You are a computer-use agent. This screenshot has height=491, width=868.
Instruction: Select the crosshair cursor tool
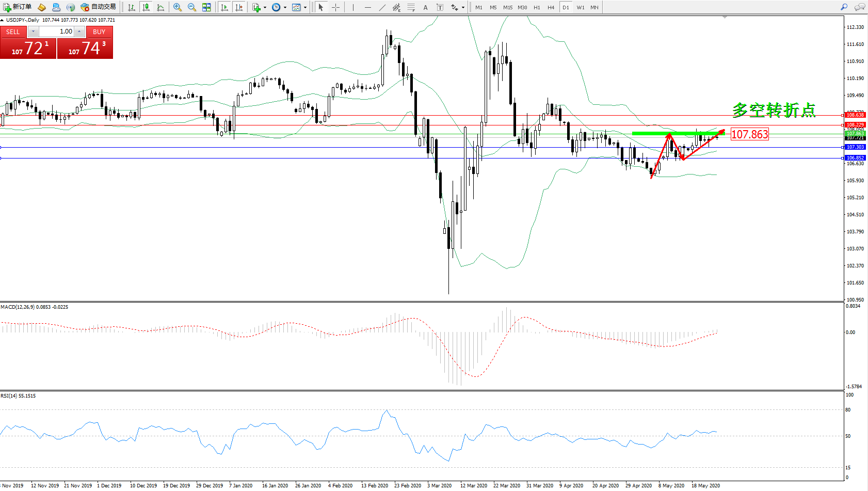pos(335,7)
